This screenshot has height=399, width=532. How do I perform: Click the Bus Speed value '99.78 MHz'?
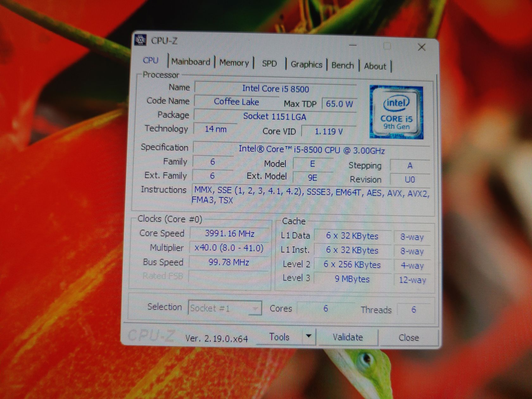coord(229,263)
